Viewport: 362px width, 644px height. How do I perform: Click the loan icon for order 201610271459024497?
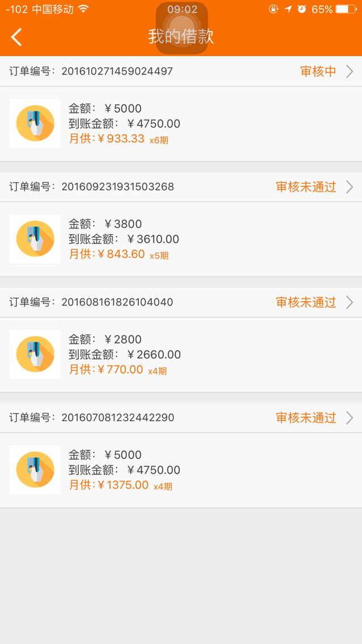(35, 123)
